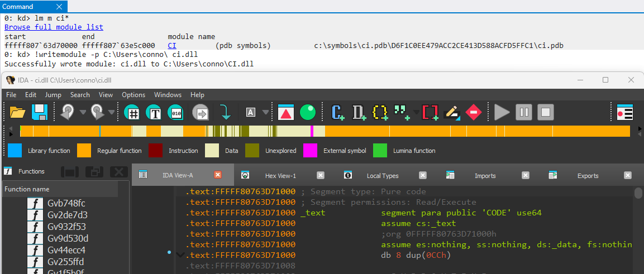Save database with floppy disk icon
Image resolution: width=644 pixels, height=274 pixels.
tap(40, 112)
